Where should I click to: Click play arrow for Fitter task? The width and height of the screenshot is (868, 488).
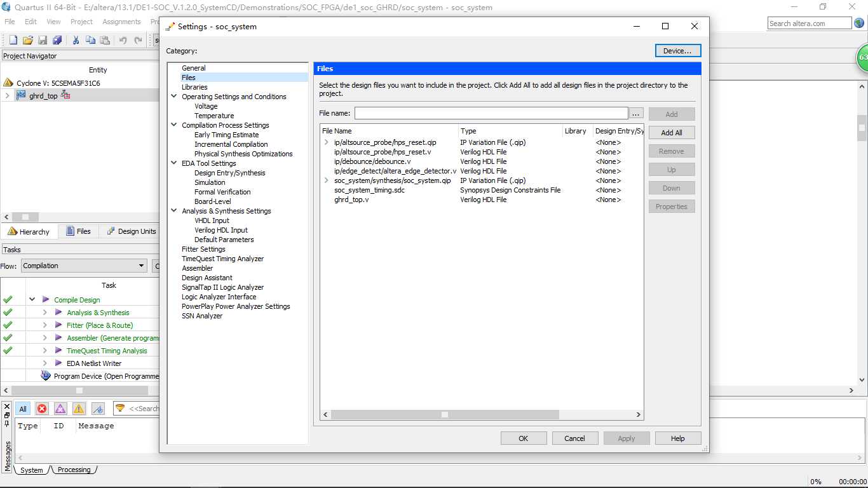click(58, 325)
